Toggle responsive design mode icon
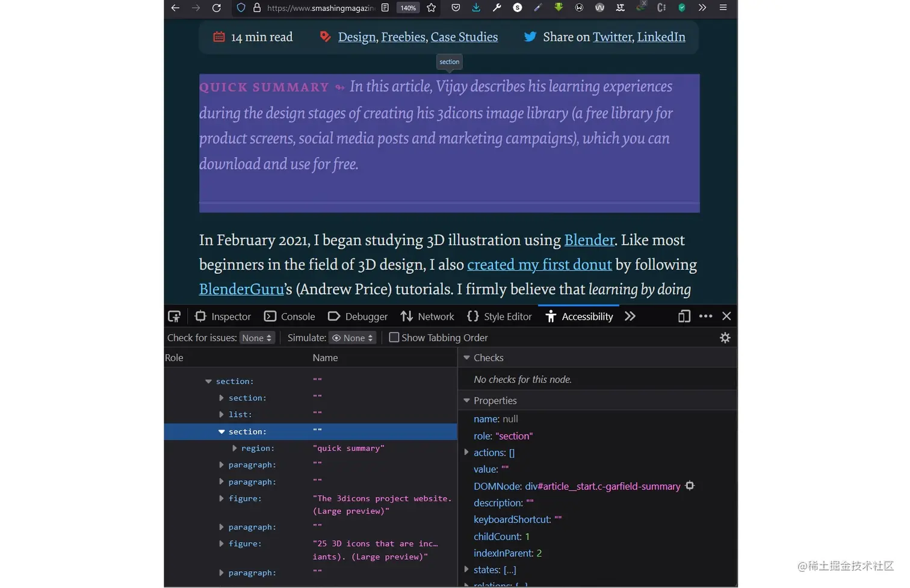910x588 pixels. (684, 317)
